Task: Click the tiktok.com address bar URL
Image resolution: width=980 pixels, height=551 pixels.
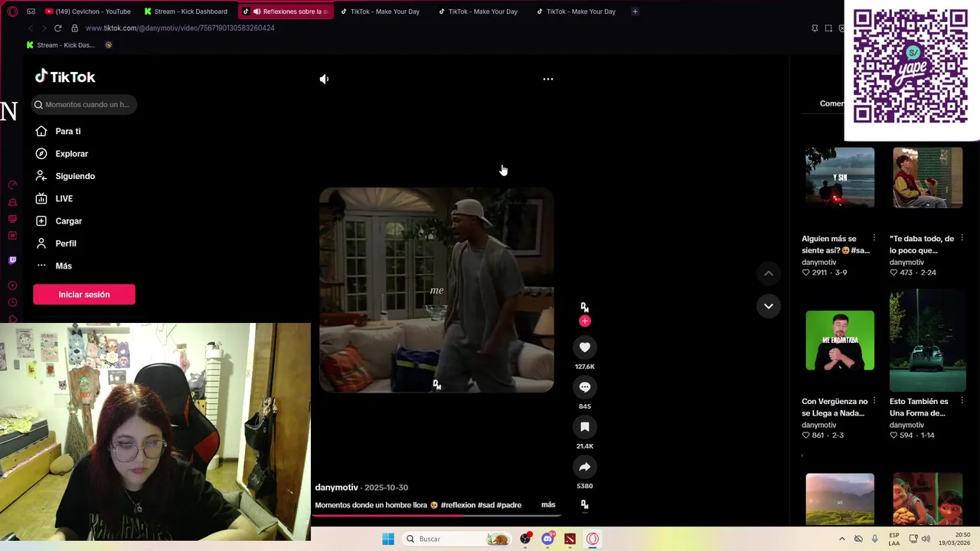Action: (x=180, y=28)
